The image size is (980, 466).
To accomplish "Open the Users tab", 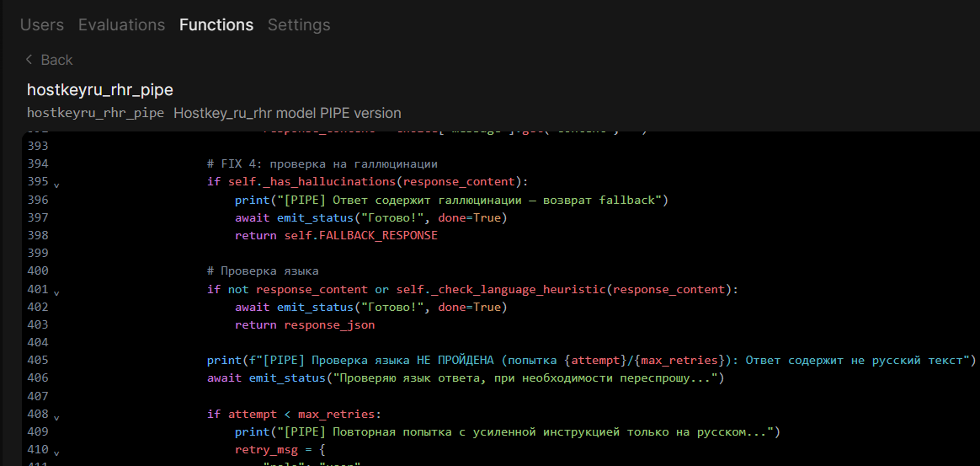I will pyautogui.click(x=42, y=25).
